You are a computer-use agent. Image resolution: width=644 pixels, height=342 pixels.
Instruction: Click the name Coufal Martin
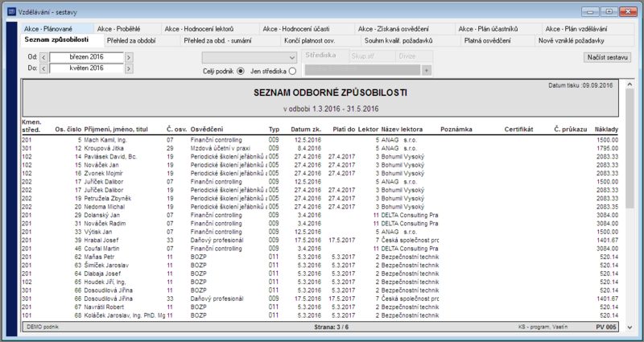[x=102, y=249]
